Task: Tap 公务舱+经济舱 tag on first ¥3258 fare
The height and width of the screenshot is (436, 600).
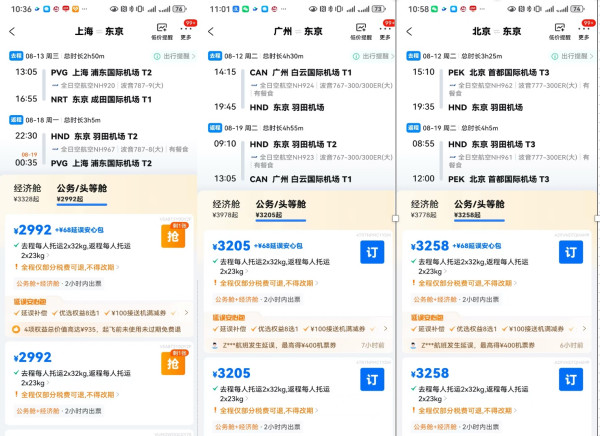Action: [435, 300]
